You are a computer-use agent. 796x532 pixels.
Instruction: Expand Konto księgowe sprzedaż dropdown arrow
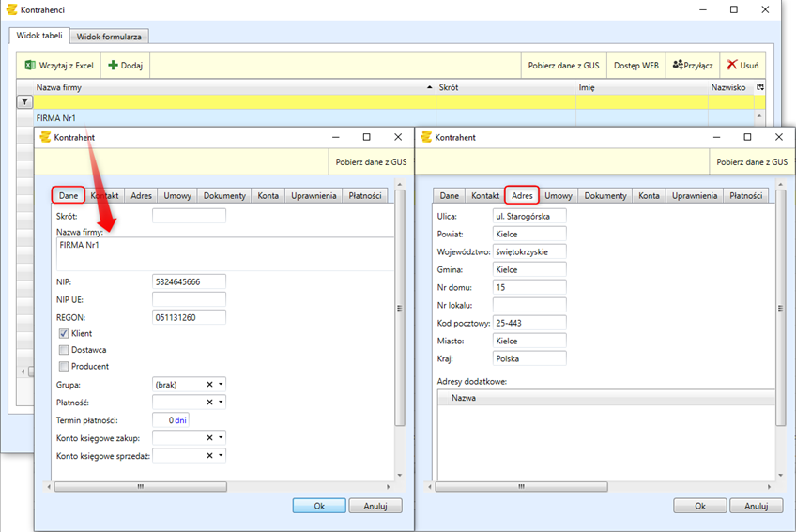point(221,456)
